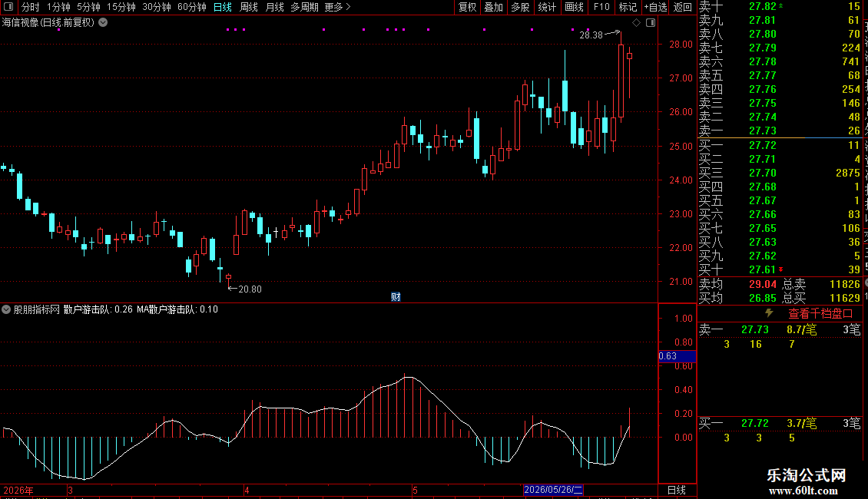The image size is (868, 499).
Task: Open F10 company info
Action: tap(601, 7)
